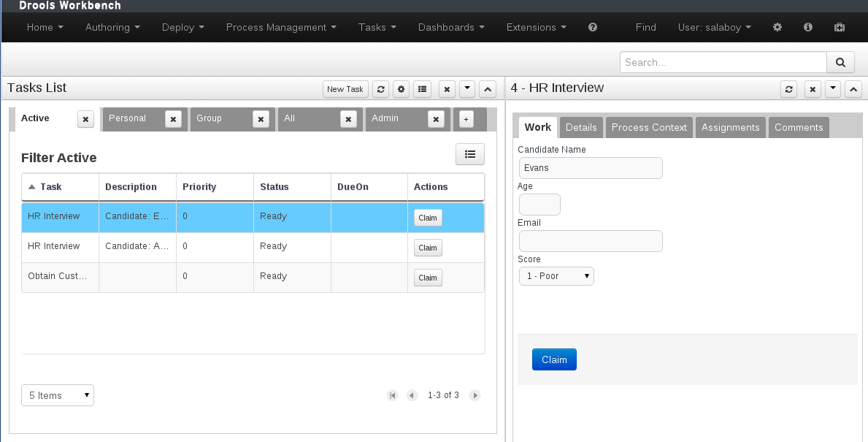Select the Obtain Cust... task row
868x442 pixels.
[x=253, y=278]
